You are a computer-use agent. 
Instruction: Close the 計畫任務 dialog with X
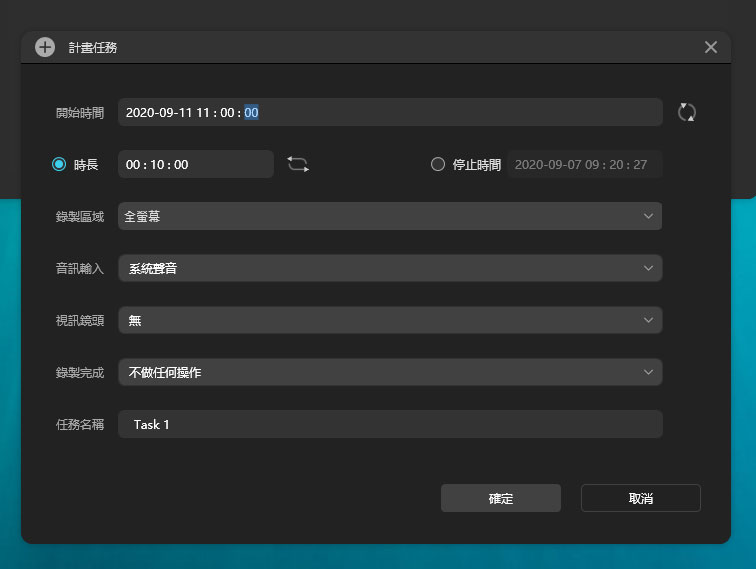point(711,47)
